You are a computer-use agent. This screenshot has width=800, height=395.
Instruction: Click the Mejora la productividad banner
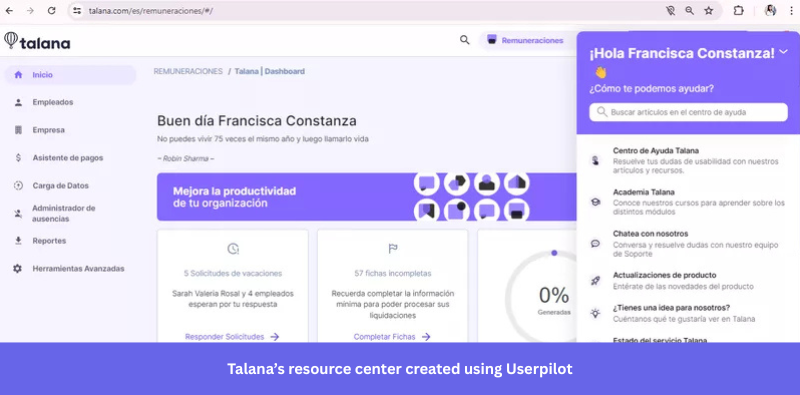pyautogui.click(x=366, y=196)
